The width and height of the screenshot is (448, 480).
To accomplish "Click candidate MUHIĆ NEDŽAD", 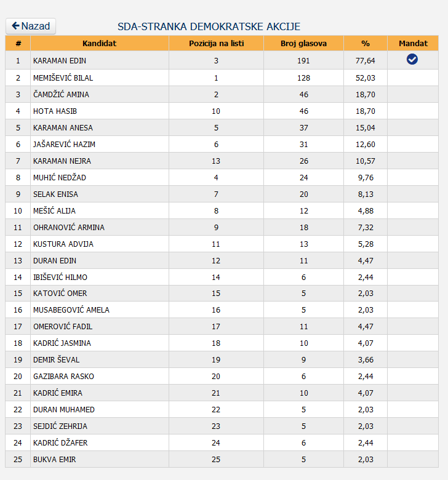I will pyautogui.click(x=60, y=178).
